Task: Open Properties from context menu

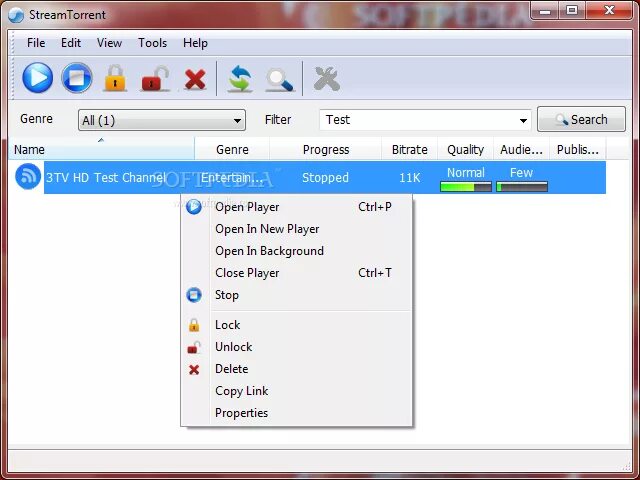Action: 296,413
